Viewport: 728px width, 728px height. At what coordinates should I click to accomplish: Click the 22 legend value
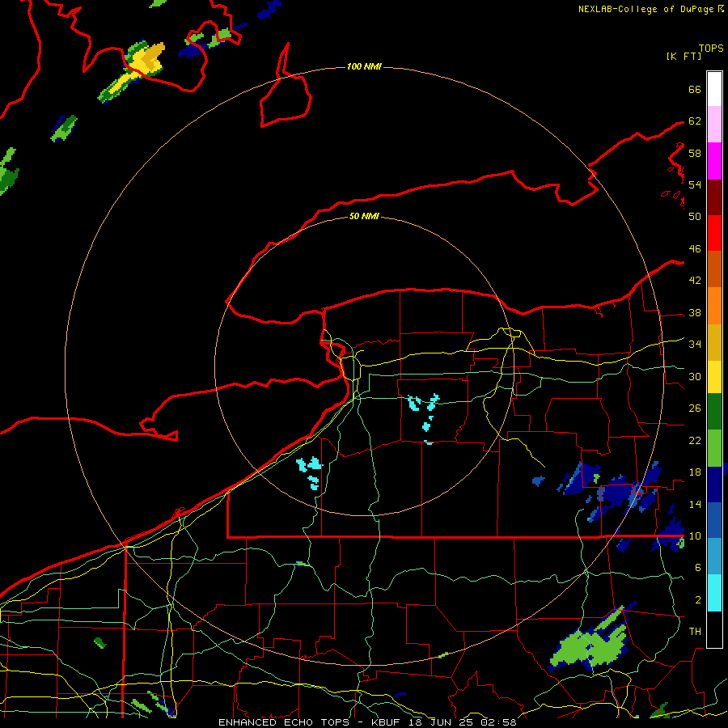(x=695, y=441)
